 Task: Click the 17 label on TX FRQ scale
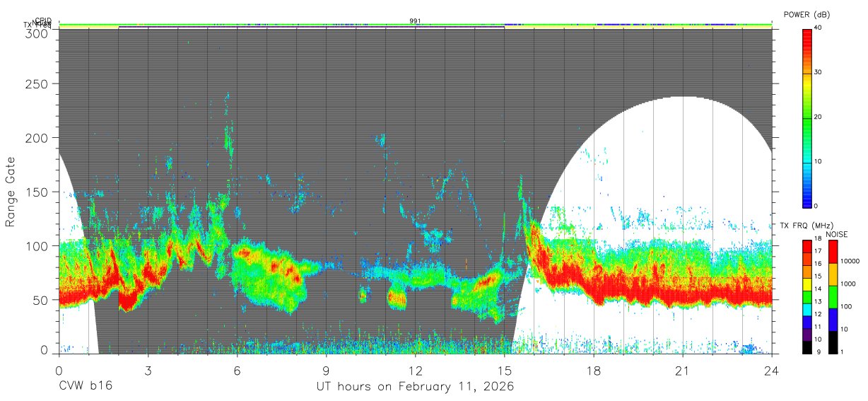pyautogui.click(x=817, y=251)
